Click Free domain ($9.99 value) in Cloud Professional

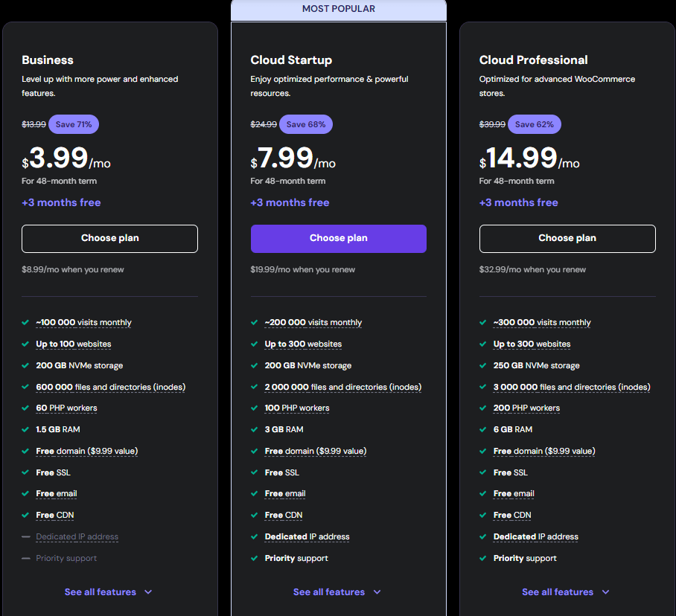544,451
